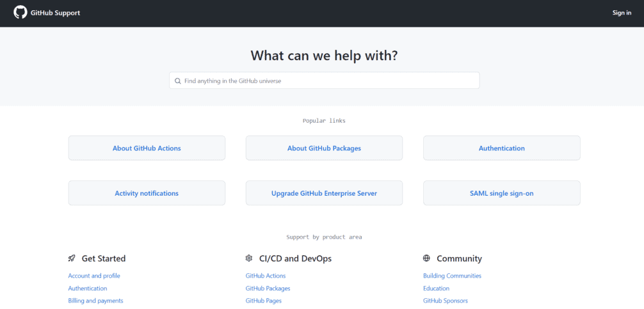Open the SAML single sign-on card
Image resolution: width=644 pixels, height=309 pixels.
click(x=501, y=193)
